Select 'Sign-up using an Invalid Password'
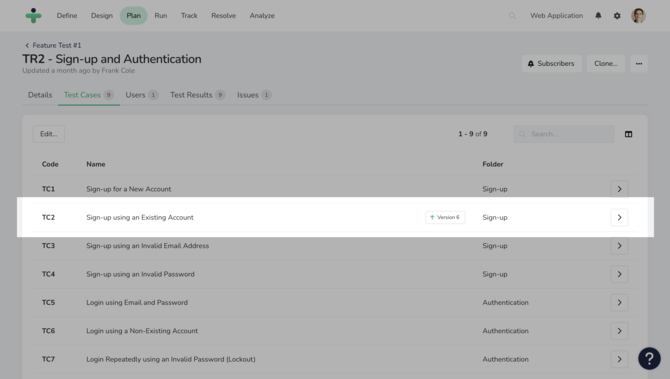Viewport: 670px width, 379px height. [x=140, y=274]
